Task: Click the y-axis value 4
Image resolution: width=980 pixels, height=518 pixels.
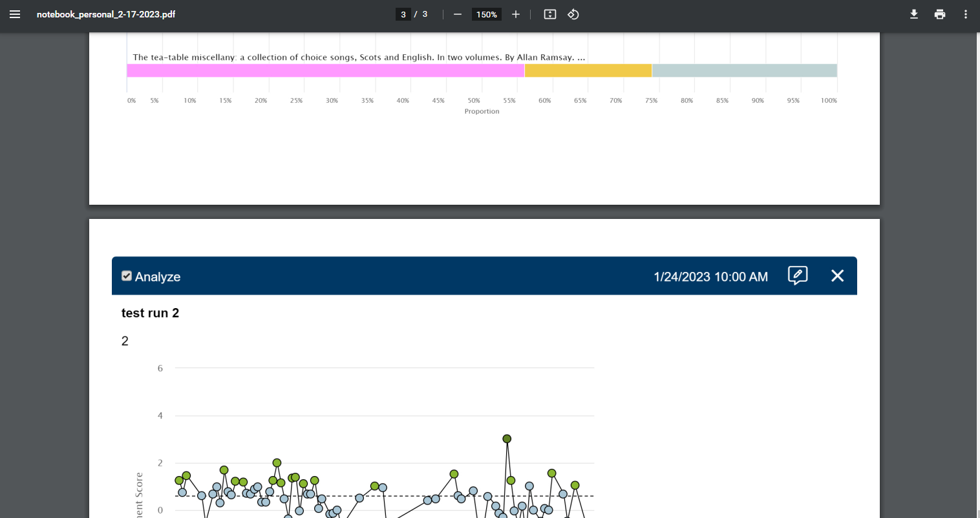Action: (x=160, y=415)
